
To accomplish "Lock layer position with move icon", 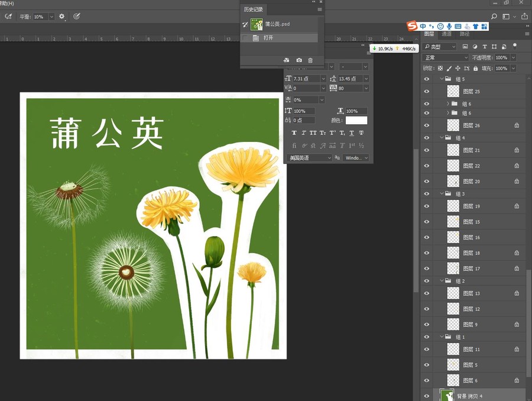I will [x=458, y=68].
